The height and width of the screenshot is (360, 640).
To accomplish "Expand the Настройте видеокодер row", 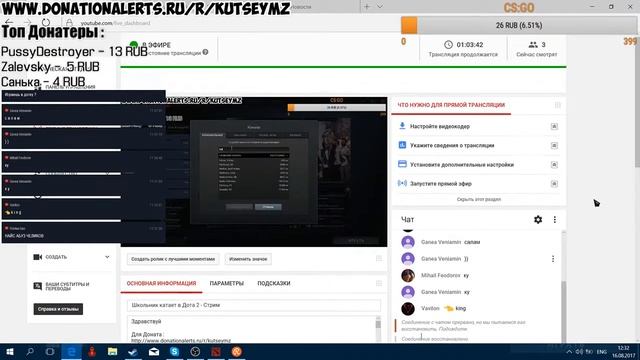I will pos(554,126).
